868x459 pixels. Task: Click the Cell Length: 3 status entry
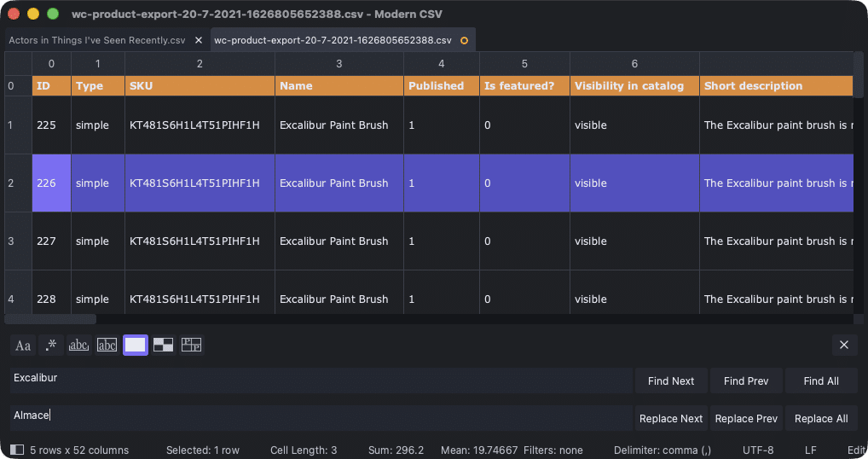[x=304, y=450]
